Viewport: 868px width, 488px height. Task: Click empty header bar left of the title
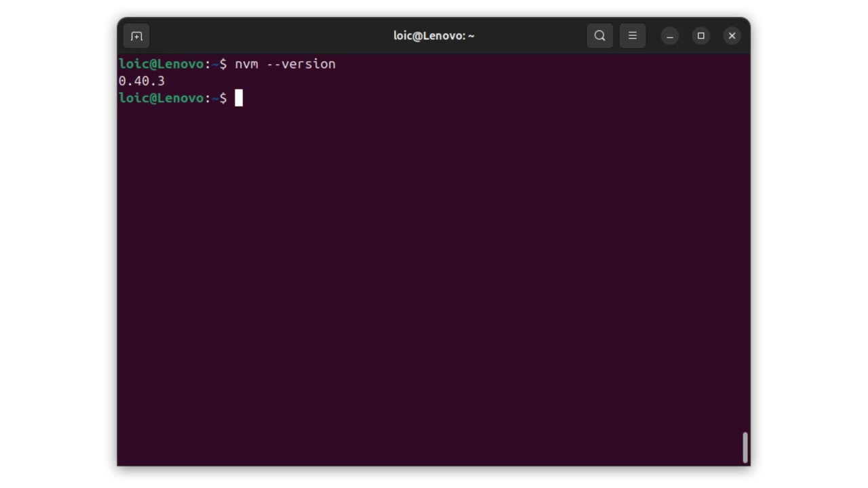271,36
